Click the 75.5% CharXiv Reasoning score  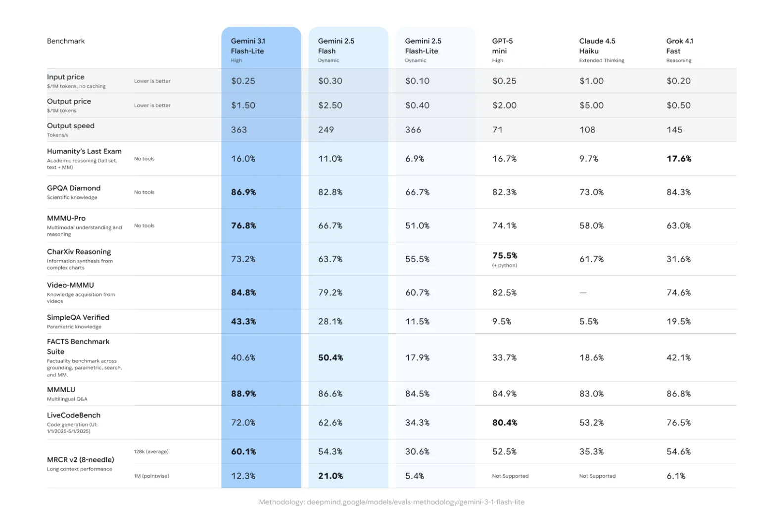[x=505, y=256]
